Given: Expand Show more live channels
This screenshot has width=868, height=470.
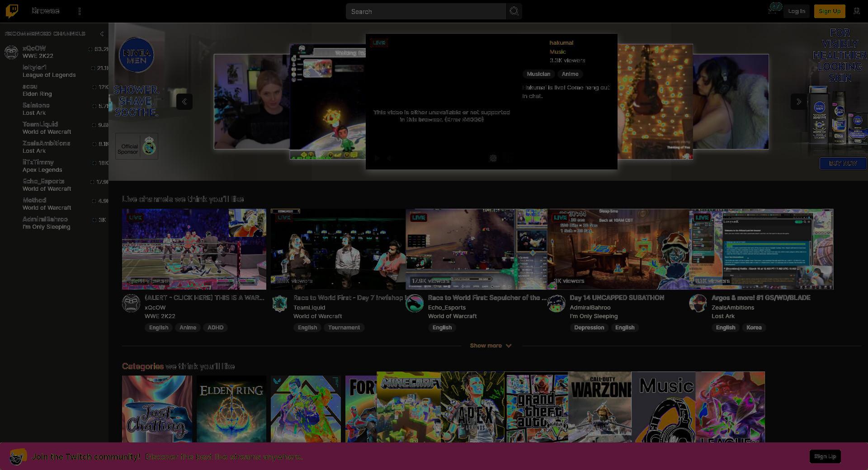Looking at the screenshot, I should [491, 346].
